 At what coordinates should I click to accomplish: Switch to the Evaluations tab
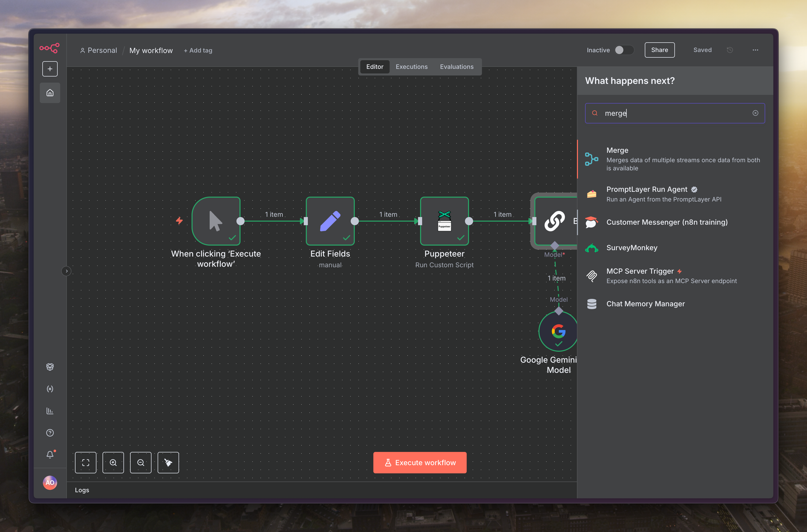coord(457,67)
